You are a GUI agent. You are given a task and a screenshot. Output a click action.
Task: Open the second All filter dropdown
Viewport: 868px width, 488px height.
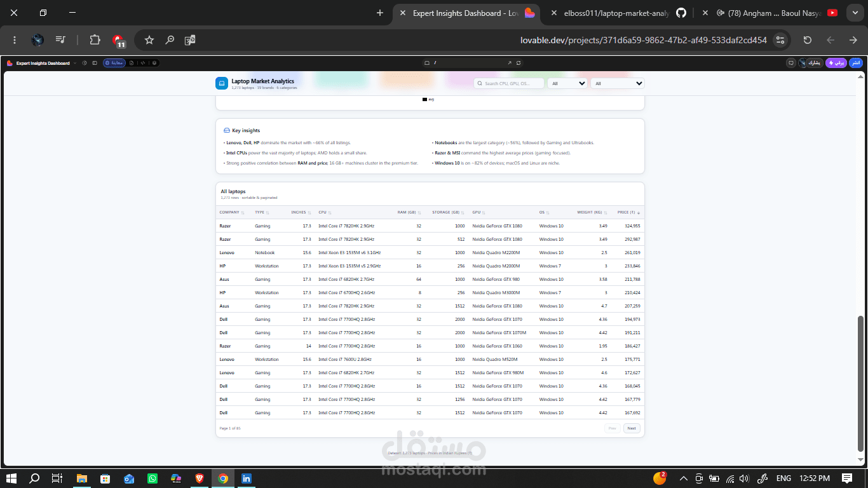[x=618, y=83]
